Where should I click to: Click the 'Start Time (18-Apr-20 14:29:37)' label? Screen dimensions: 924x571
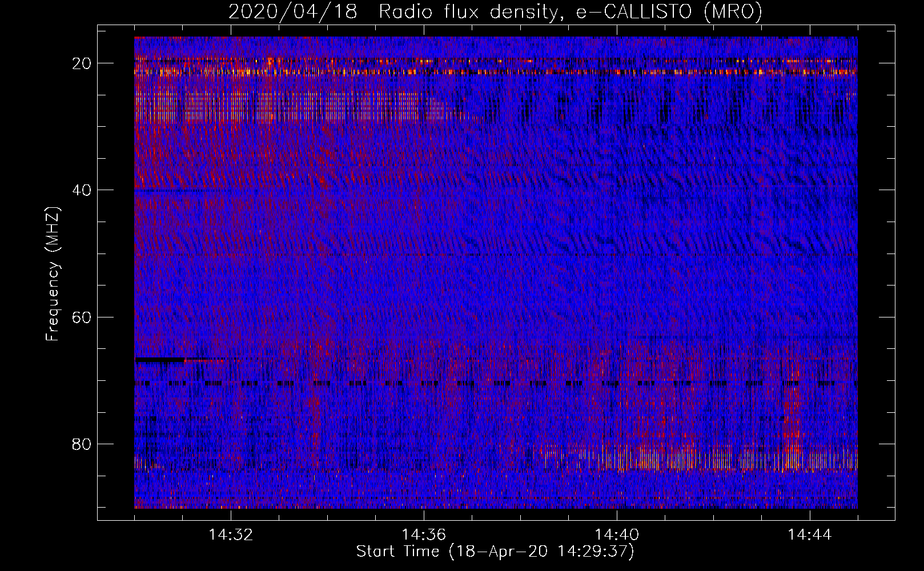[495, 552]
